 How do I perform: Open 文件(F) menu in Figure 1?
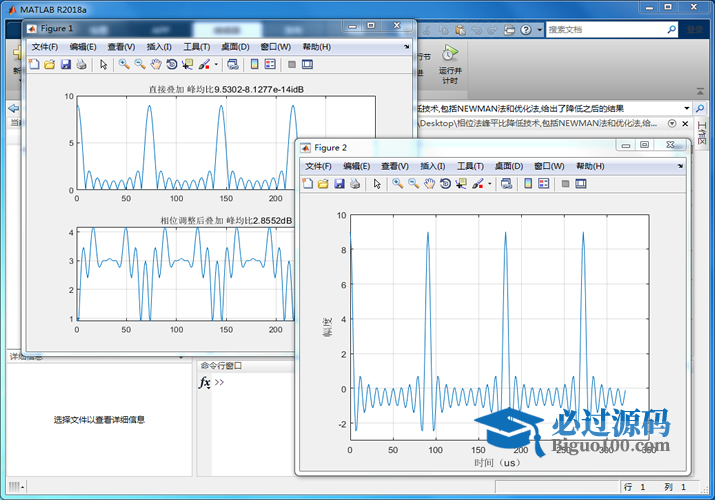pos(45,46)
